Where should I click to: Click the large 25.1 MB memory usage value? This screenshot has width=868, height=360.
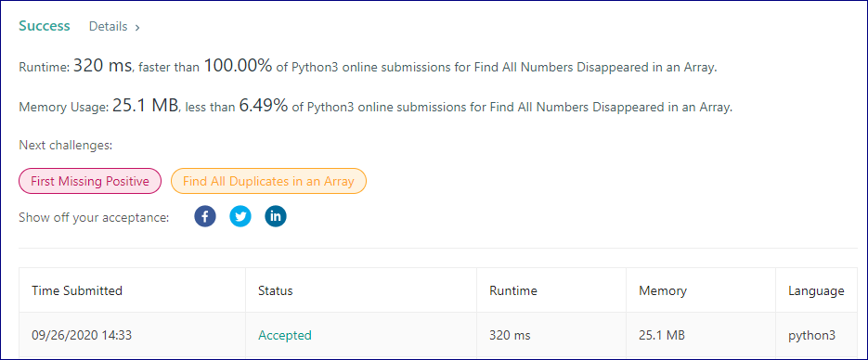click(x=146, y=106)
